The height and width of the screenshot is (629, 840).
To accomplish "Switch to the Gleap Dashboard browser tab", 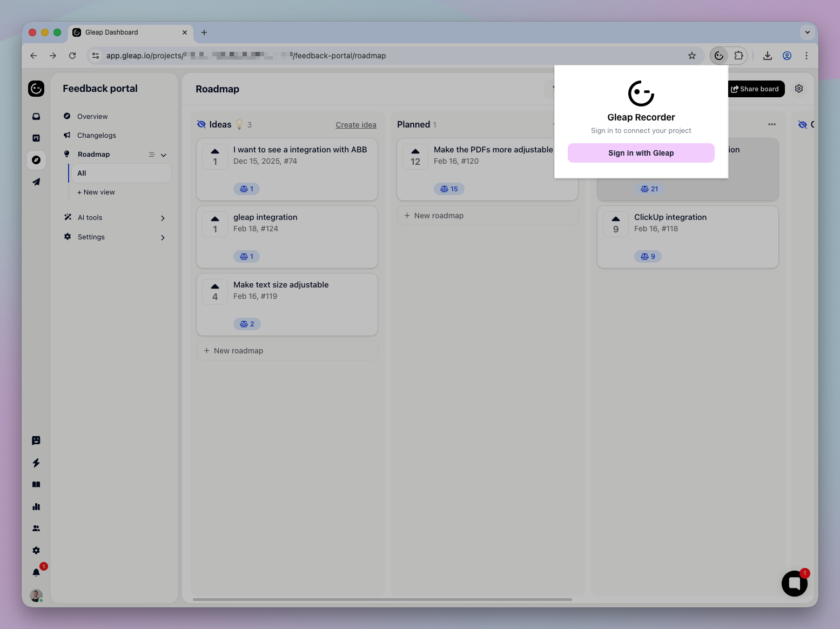I will pyautogui.click(x=131, y=32).
